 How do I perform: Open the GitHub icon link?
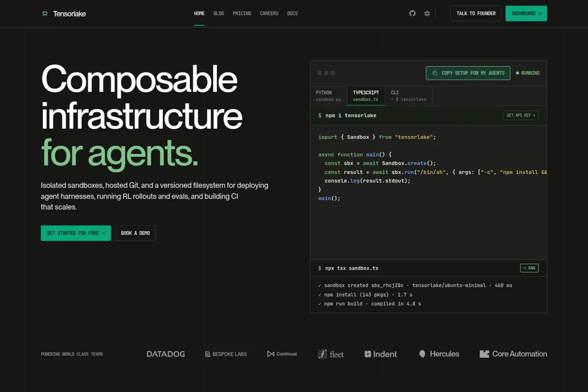412,13
